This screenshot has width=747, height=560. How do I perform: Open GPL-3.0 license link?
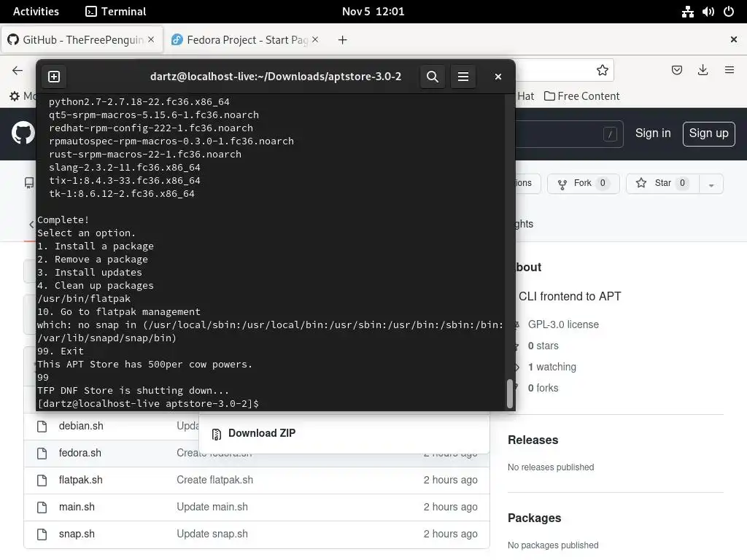[563, 324]
